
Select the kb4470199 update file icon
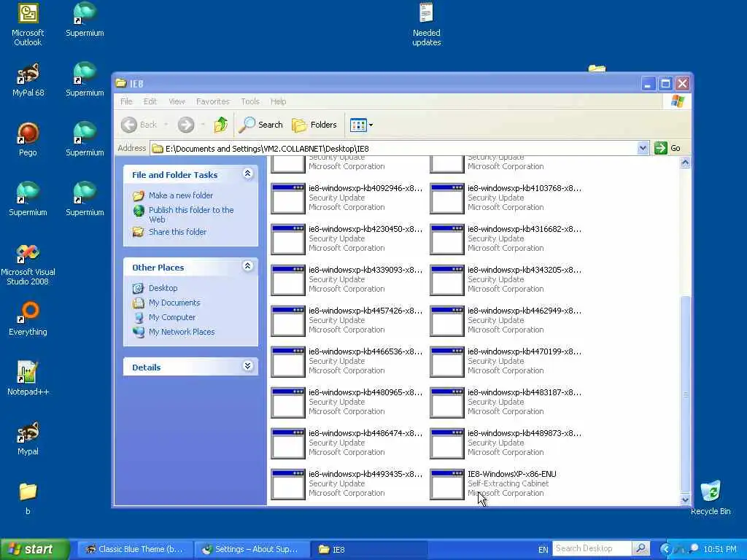pos(447,362)
